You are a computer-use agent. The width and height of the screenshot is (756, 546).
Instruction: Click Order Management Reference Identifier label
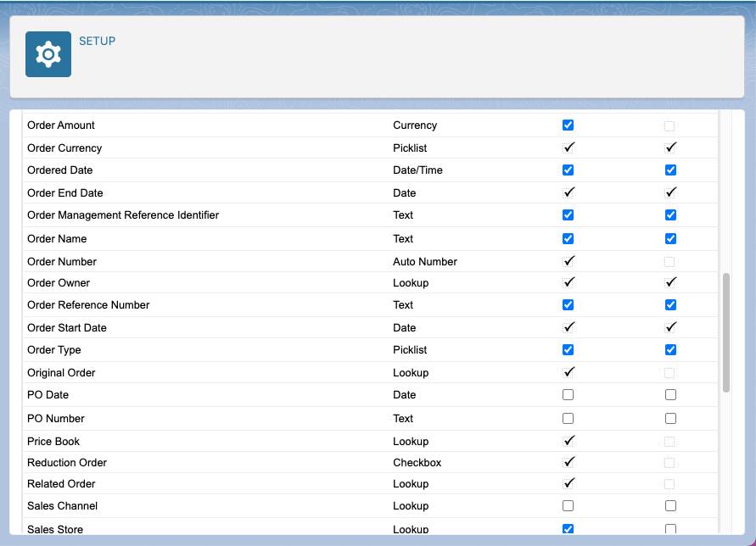pyautogui.click(x=123, y=215)
